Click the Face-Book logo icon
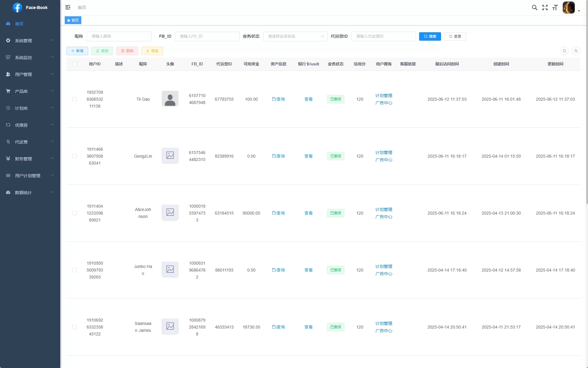 coord(17,8)
